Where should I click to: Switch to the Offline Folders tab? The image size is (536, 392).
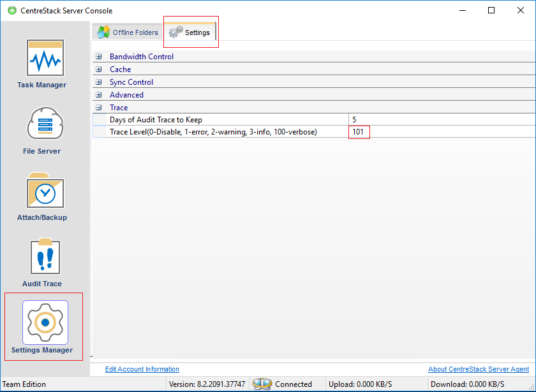pyautogui.click(x=128, y=33)
